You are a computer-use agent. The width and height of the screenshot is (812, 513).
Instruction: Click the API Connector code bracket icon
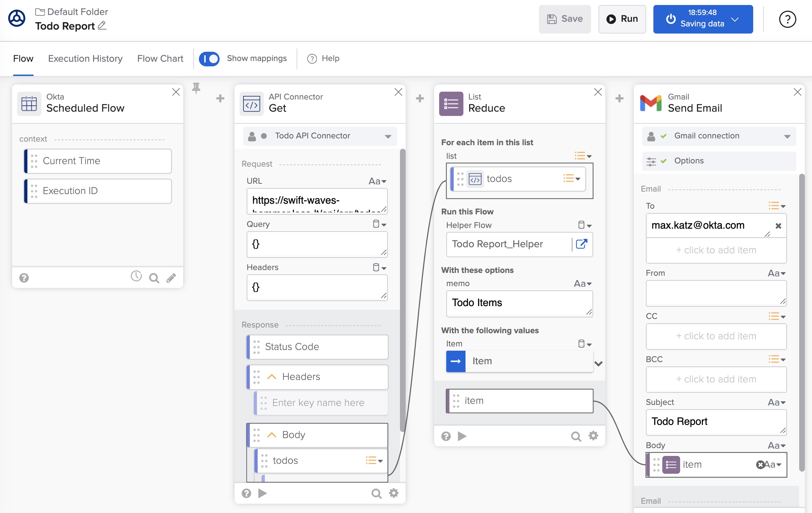pos(251,102)
